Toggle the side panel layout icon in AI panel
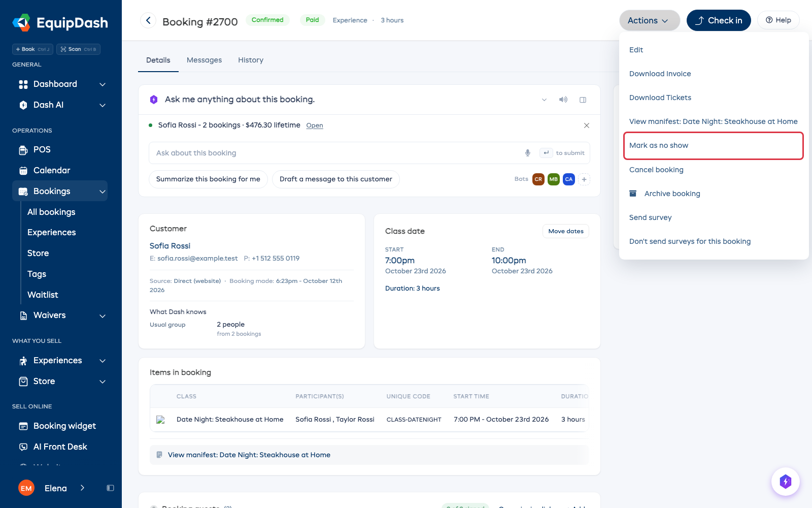The height and width of the screenshot is (508, 812). coord(583,100)
